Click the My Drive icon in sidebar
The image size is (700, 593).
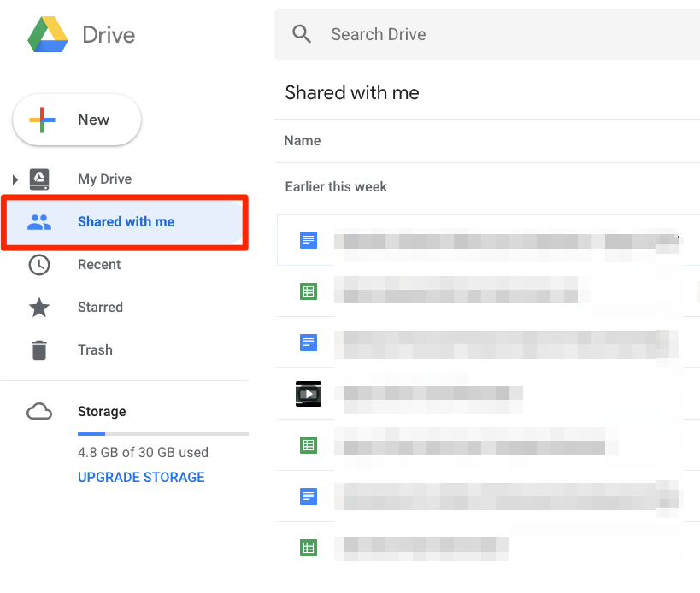pos(39,179)
